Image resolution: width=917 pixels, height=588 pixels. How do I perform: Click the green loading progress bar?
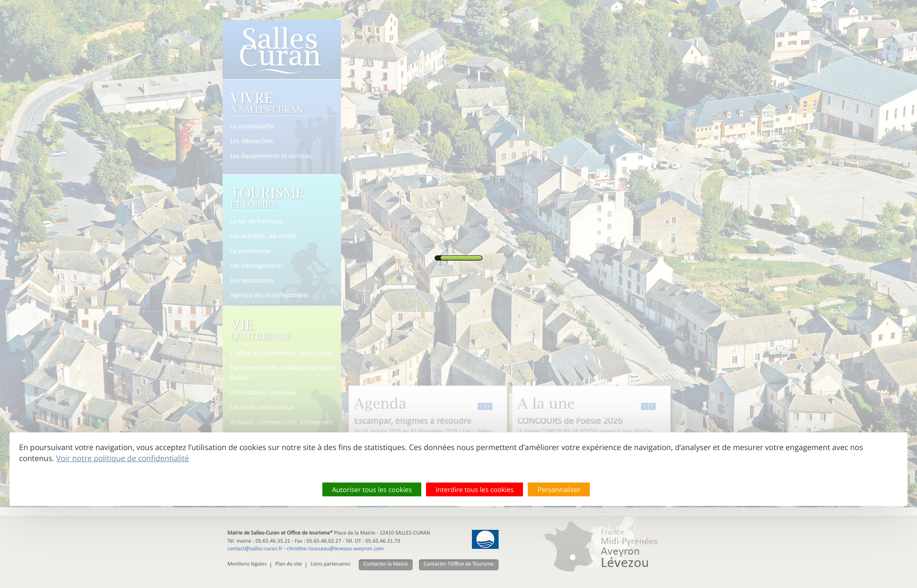[x=458, y=258]
